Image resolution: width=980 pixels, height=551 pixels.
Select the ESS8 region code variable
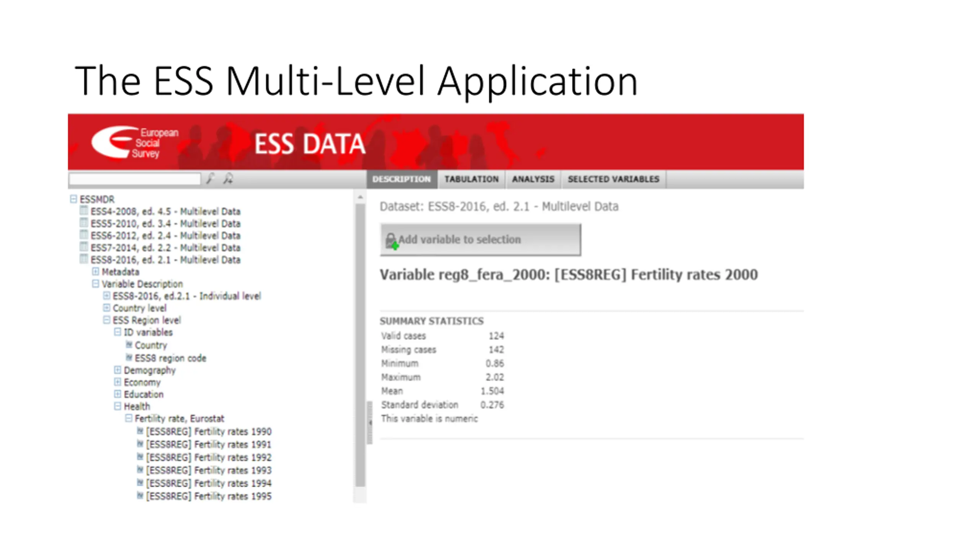click(x=170, y=358)
